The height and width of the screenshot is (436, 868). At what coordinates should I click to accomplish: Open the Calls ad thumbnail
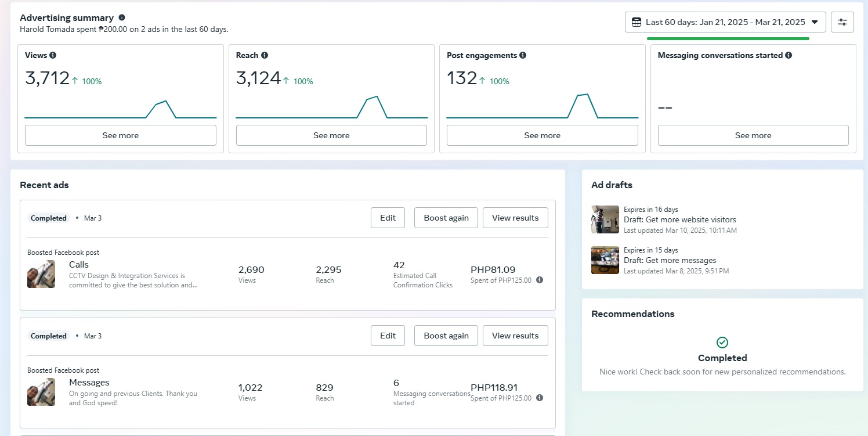[x=41, y=274]
